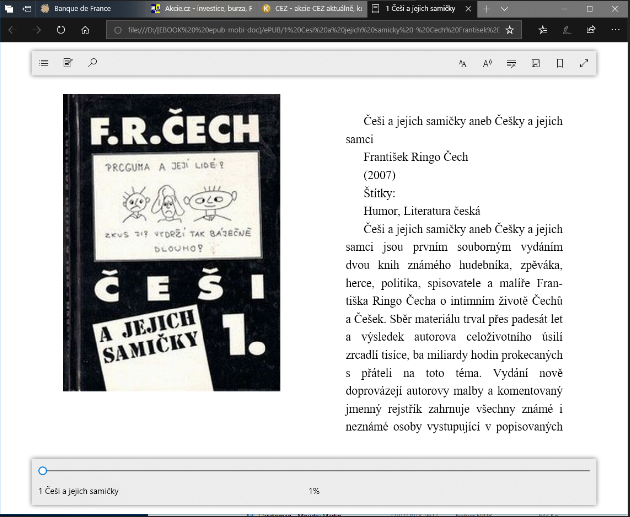Open the learning tools reading view
Image resolution: width=630 pixels, height=517 pixels.
[x=511, y=63]
